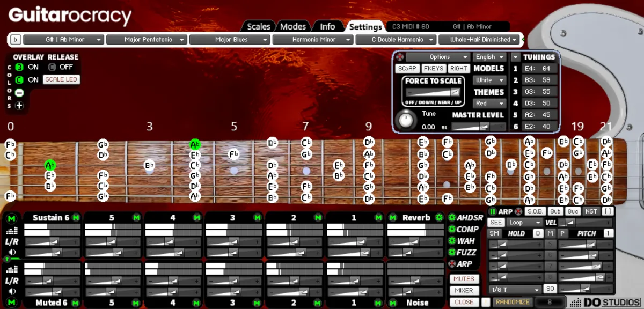Click the Reverb gear settings icon
Image resolution: width=644 pixels, height=309 pixels.
(x=440, y=217)
